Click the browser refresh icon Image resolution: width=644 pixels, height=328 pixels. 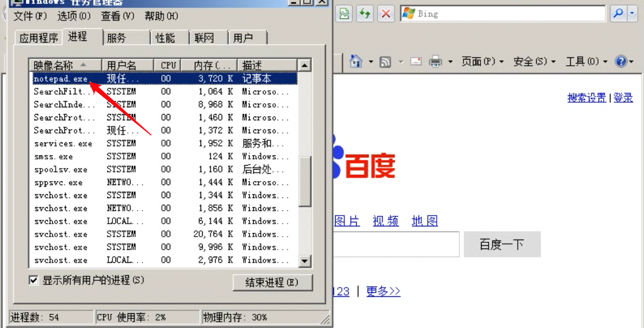(x=365, y=14)
